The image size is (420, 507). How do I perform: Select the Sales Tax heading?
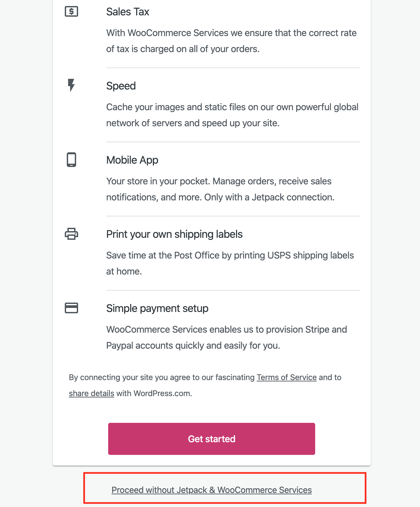pos(128,12)
